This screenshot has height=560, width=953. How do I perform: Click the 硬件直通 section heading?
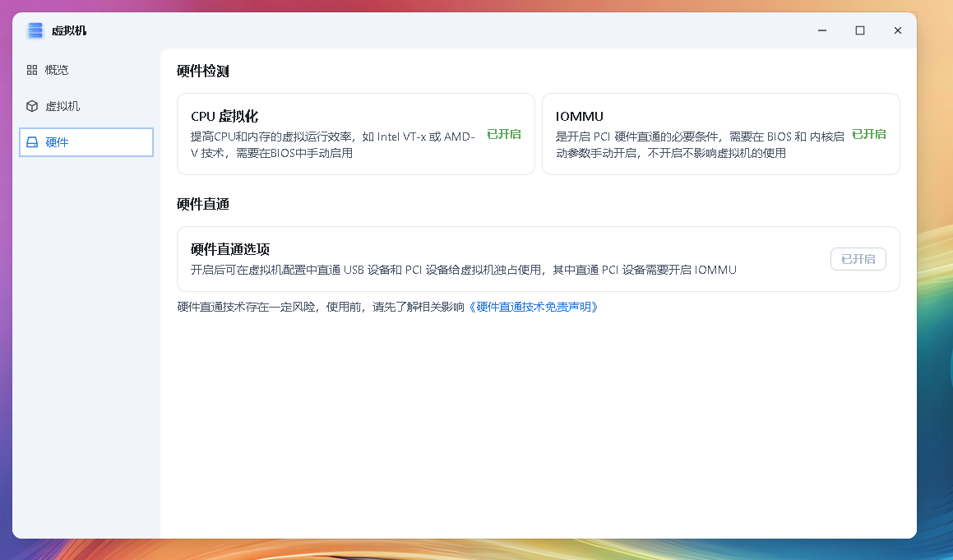[x=202, y=204]
